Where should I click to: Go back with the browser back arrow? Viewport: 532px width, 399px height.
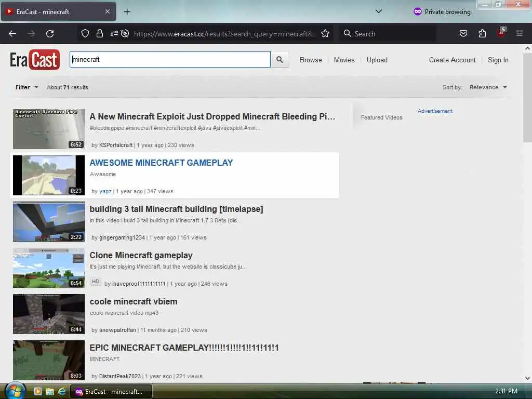pos(12,34)
